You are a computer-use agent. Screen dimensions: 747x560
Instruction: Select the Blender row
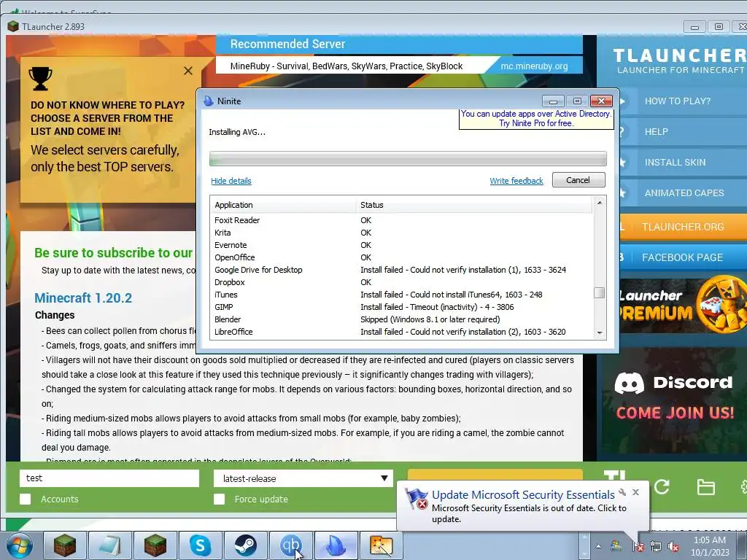pyautogui.click(x=401, y=319)
